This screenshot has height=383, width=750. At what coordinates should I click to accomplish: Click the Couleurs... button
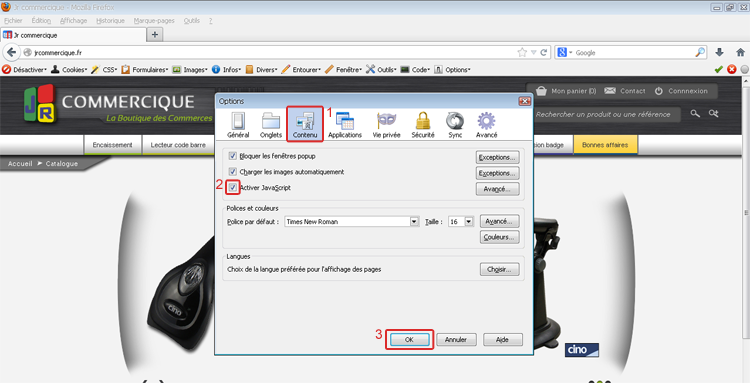pos(499,237)
